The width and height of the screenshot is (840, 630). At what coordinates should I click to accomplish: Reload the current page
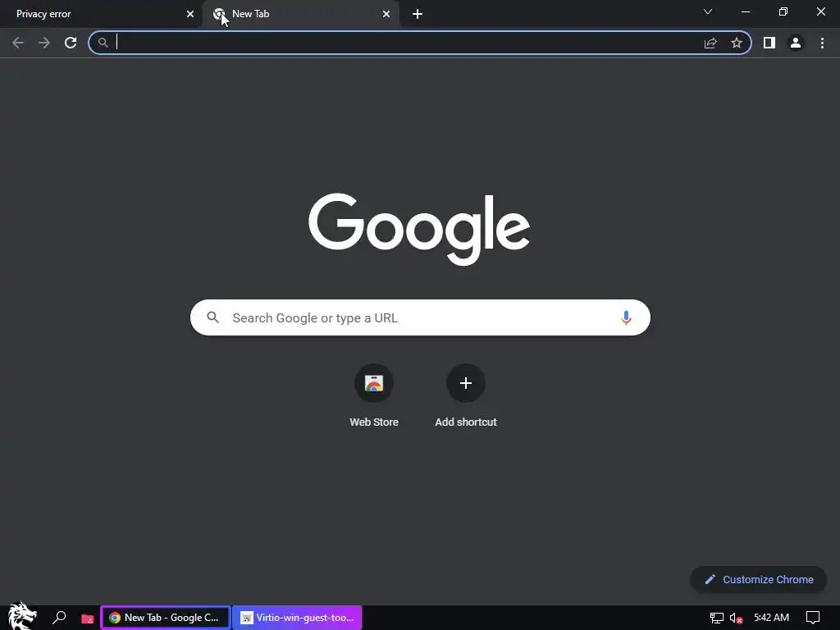[71, 43]
